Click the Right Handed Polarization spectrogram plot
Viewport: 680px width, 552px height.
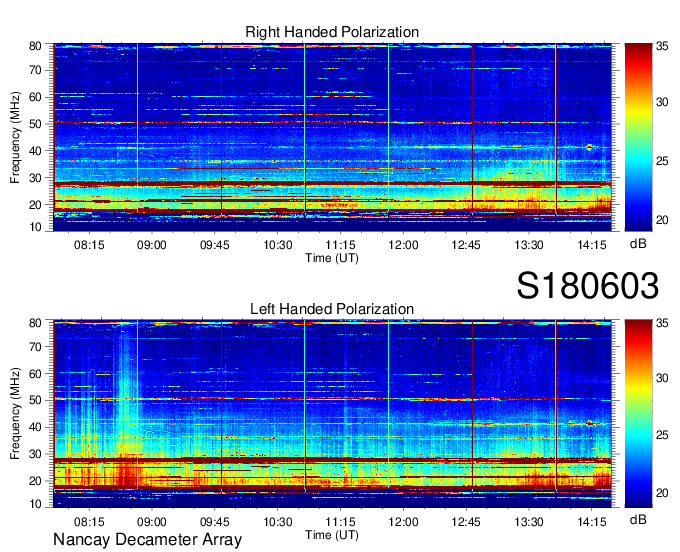(x=332, y=137)
